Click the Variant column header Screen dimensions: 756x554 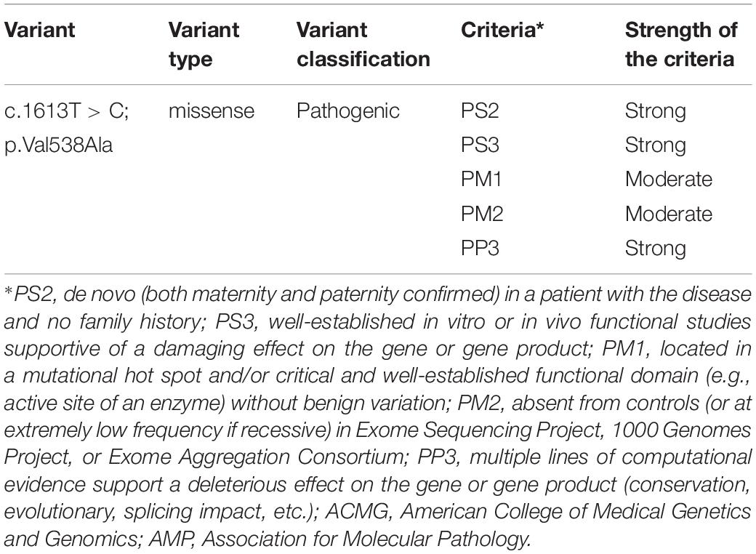[39, 30]
